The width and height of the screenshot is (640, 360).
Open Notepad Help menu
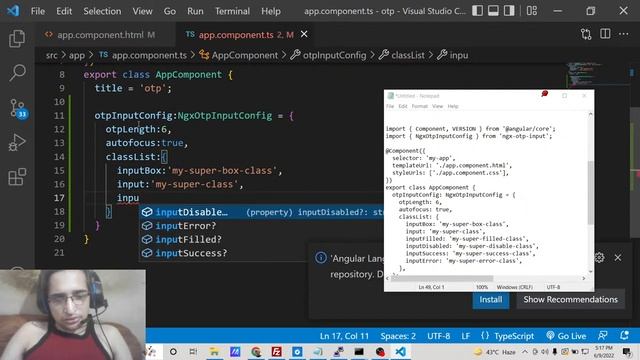(453, 106)
